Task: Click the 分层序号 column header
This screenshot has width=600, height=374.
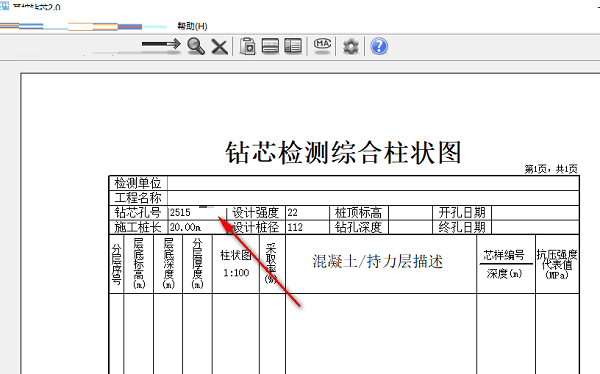Action: [116, 264]
